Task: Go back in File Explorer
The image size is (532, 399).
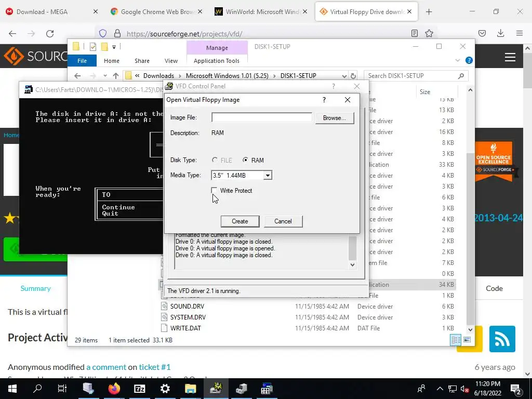Action: [x=77, y=76]
